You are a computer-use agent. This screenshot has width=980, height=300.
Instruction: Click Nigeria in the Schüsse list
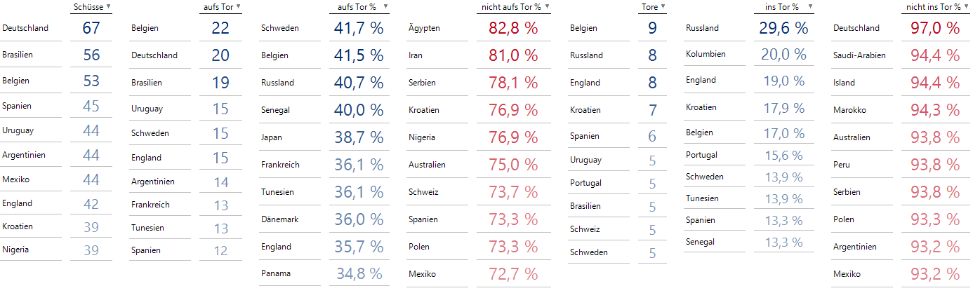pos(17,249)
